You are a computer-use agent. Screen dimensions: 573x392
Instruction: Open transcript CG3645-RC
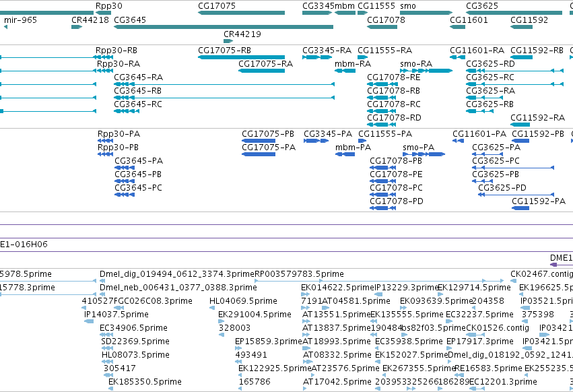point(138,104)
